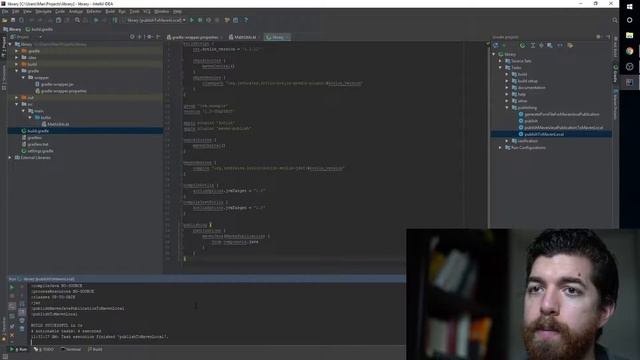Viewport: 640px width, 360px height.
Task: Select MathUtils.kt in the Project tree
Action: (58, 124)
